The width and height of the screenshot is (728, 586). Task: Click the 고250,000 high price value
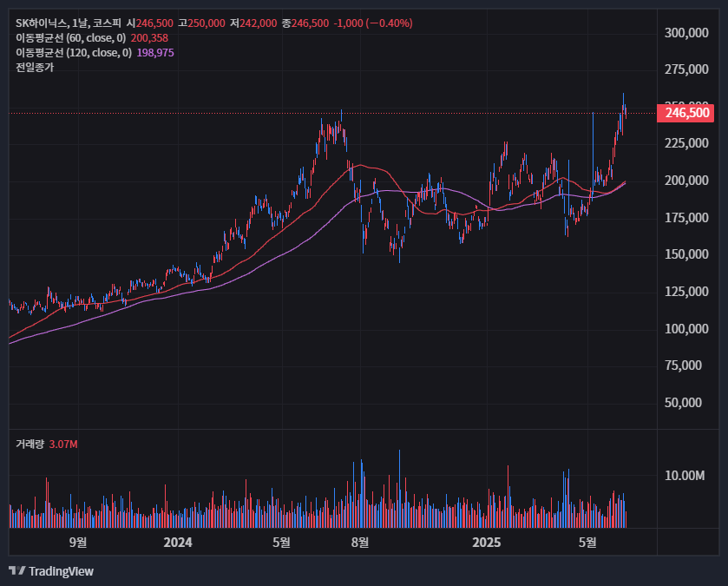coord(201,23)
